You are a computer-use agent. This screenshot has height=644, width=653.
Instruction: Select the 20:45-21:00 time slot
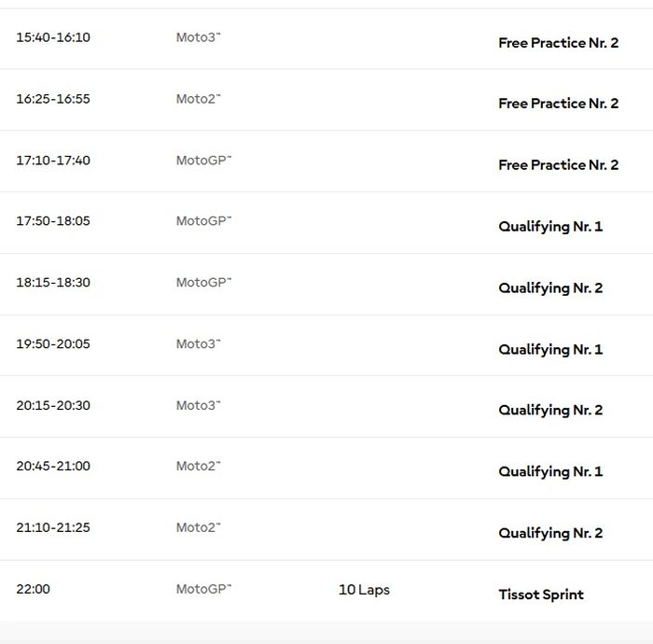[53, 466]
